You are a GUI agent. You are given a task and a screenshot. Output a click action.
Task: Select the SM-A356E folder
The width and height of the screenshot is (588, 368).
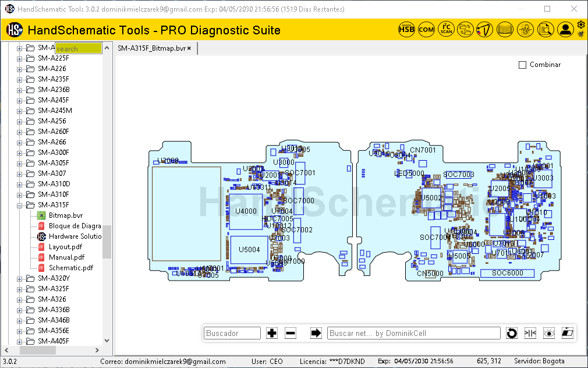[53, 331]
